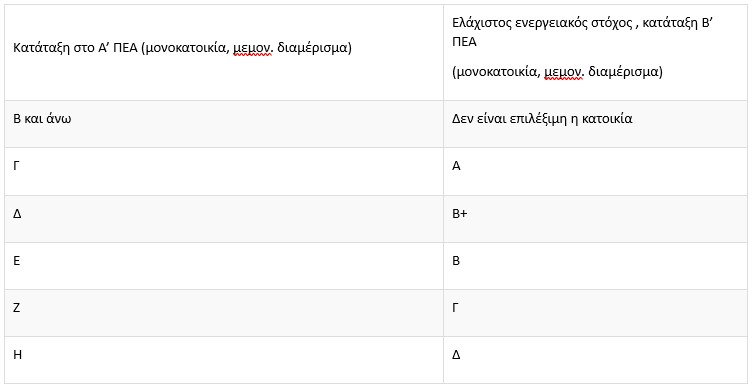This screenshot has width=752, height=389.
Task: Select the 'Β και άνω' cell
Action: [x=224, y=124]
